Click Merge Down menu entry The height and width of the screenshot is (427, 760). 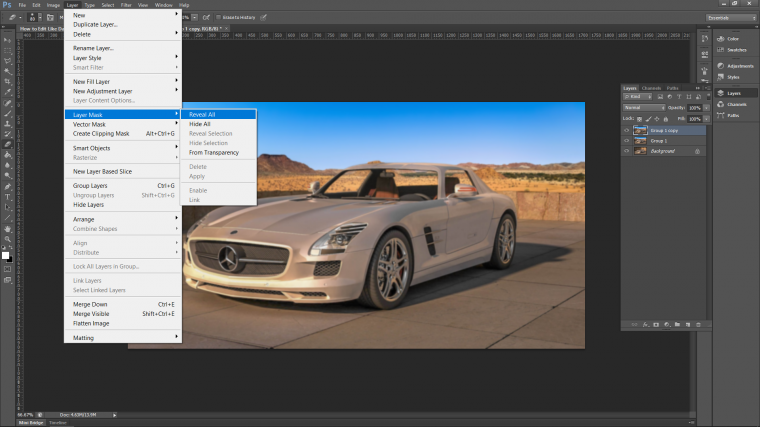[123, 304]
